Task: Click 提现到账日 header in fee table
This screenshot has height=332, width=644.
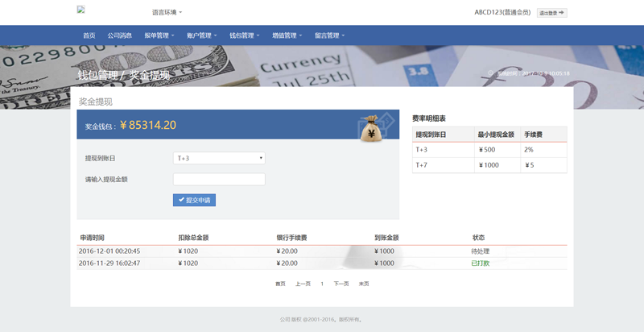Action: pos(431,135)
